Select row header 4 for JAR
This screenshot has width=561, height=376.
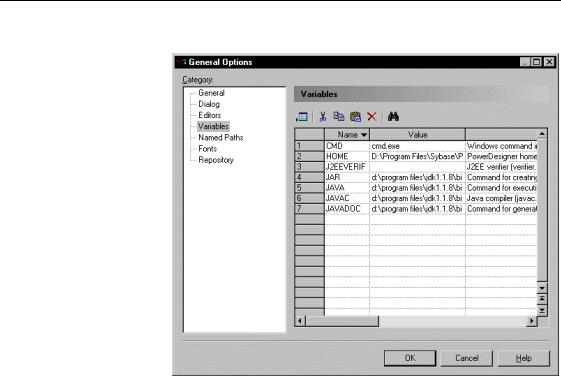coord(309,177)
